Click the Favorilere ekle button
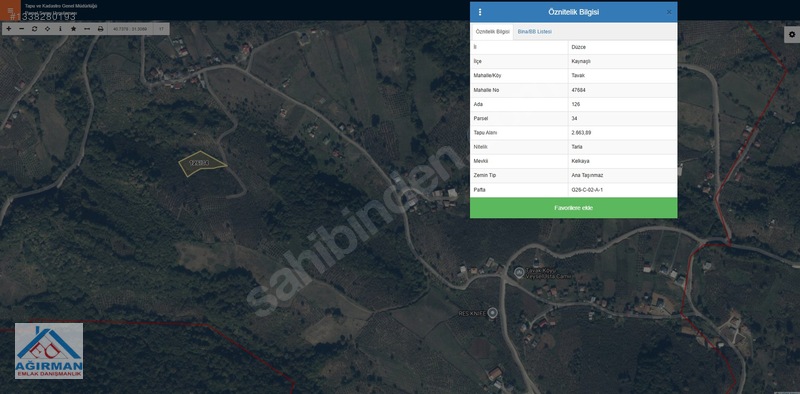Viewport: 800px width, 394px height. tap(573, 208)
